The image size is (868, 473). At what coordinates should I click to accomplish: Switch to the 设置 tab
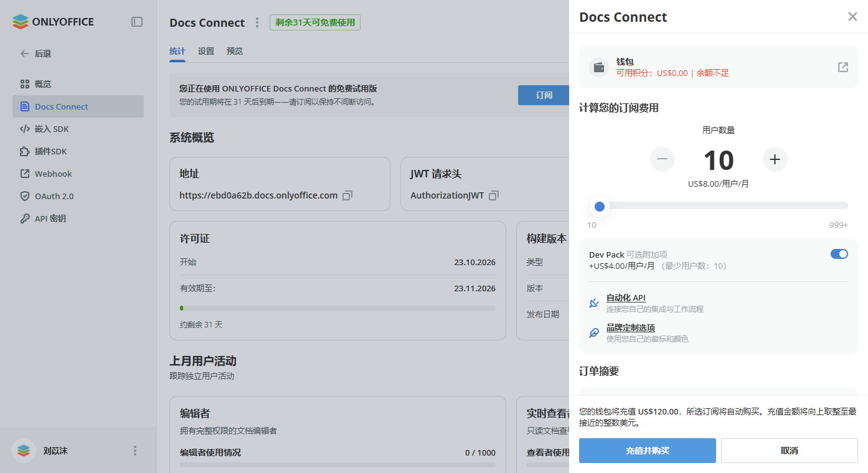pos(206,51)
